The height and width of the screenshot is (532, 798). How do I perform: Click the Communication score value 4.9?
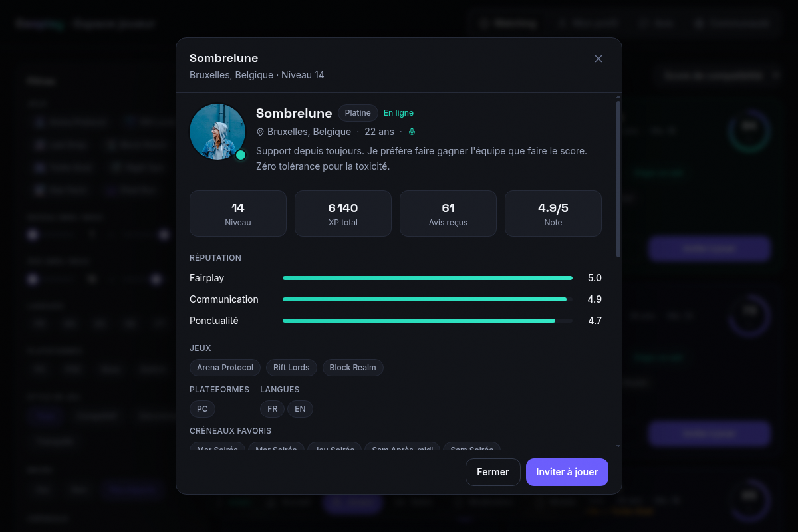pyautogui.click(x=595, y=299)
